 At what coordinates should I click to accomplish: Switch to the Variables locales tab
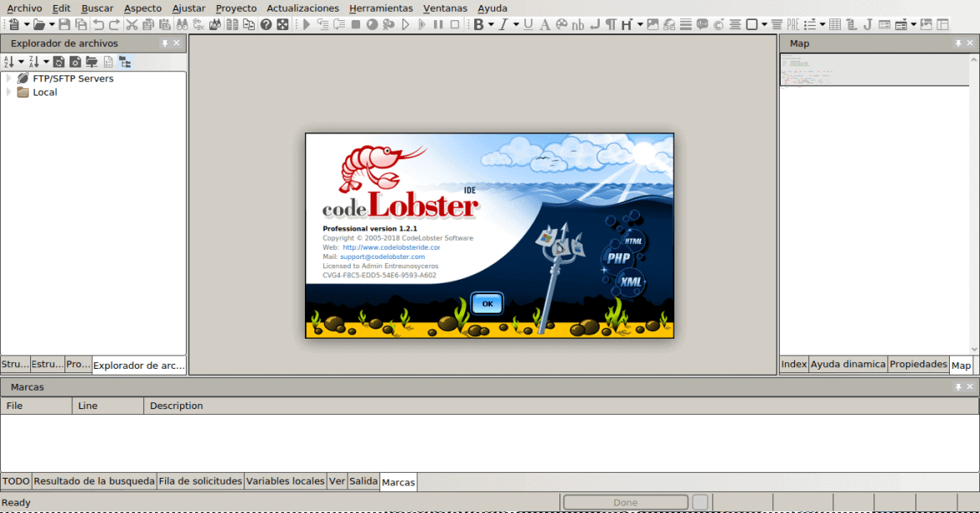[285, 481]
